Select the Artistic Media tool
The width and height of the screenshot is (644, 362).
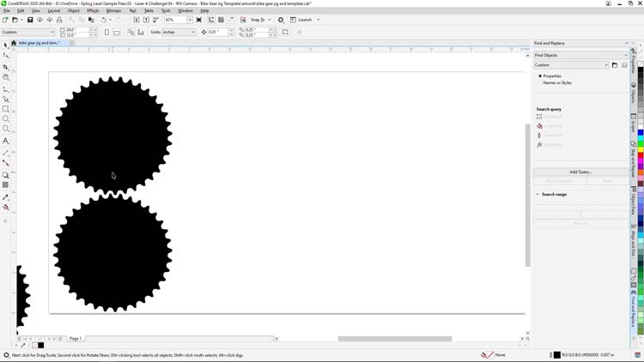tap(6, 99)
